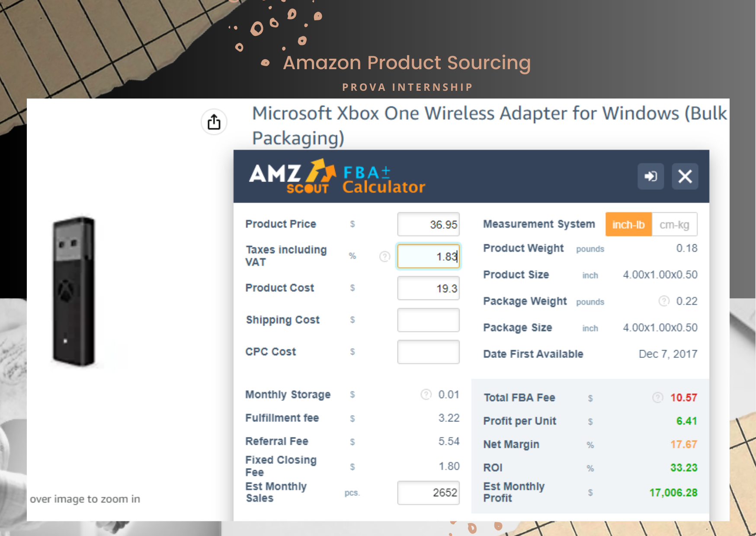Click the ROI value 33.23

[684, 467]
